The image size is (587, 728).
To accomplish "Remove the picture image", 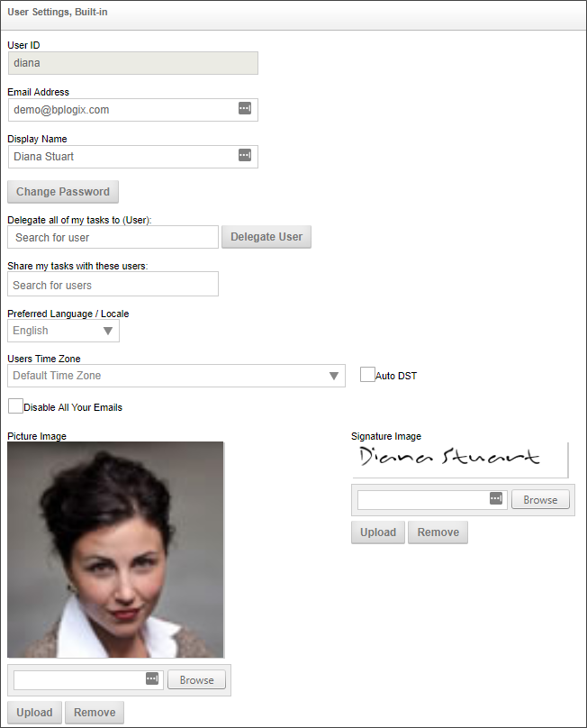I will click(x=95, y=713).
